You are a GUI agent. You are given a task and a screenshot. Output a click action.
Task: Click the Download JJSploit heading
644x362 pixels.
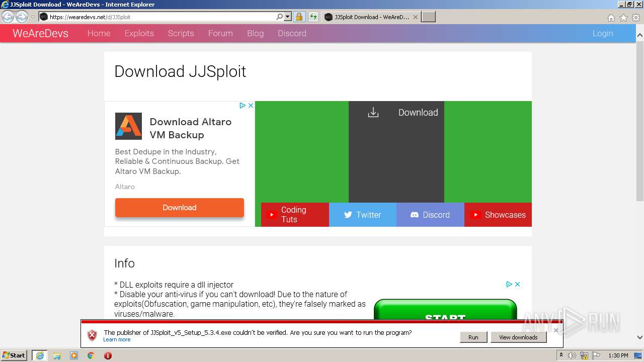tap(180, 71)
